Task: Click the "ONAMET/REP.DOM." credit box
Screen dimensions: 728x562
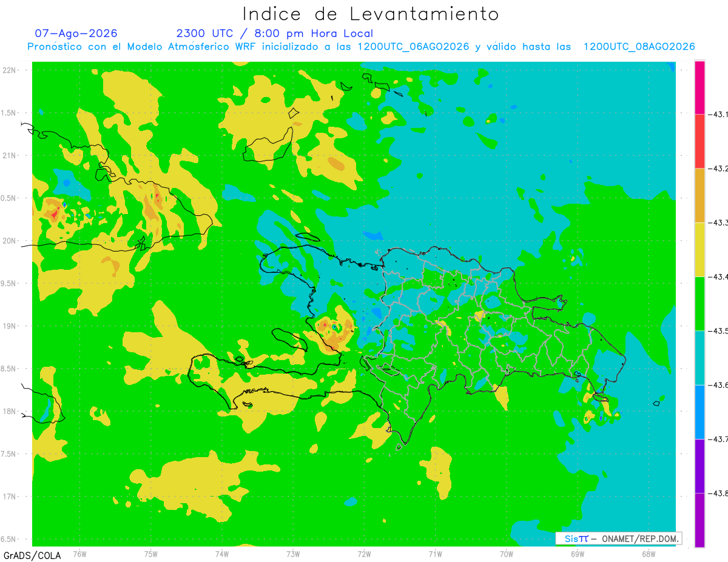Action: 619,538
